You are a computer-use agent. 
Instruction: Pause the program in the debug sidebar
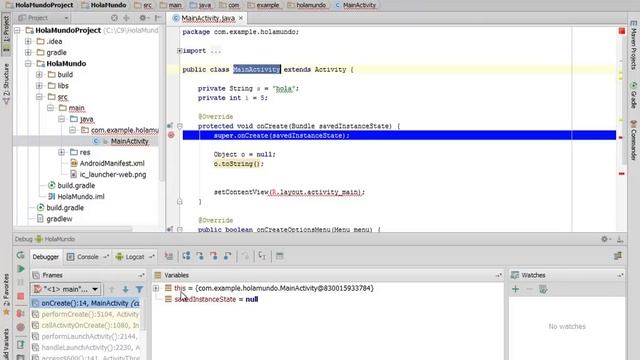click(x=21, y=282)
